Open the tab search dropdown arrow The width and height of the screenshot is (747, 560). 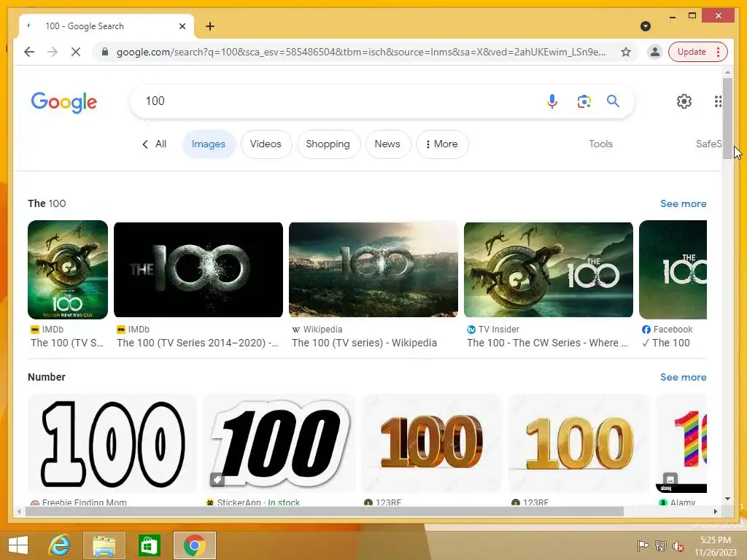click(646, 26)
